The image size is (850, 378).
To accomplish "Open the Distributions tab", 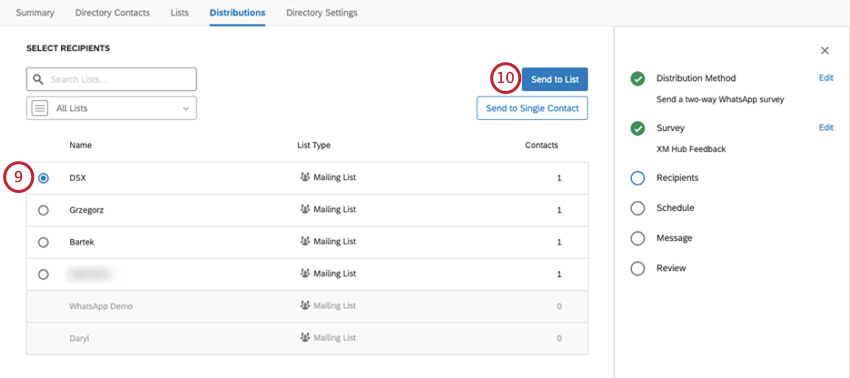I will pyautogui.click(x=237, y=13).
